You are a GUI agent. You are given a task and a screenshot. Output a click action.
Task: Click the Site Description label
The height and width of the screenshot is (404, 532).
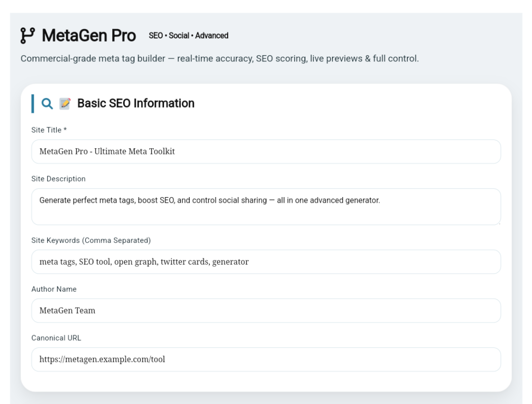(58, 179)
